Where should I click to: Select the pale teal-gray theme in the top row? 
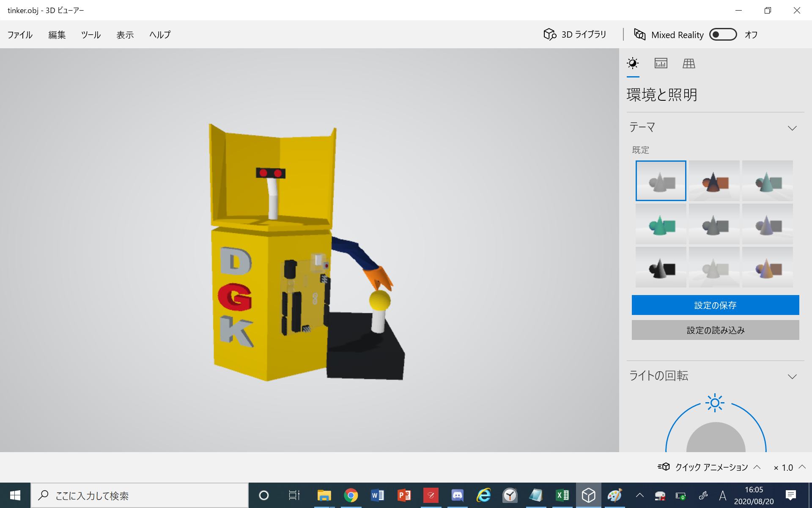(768, 181)
